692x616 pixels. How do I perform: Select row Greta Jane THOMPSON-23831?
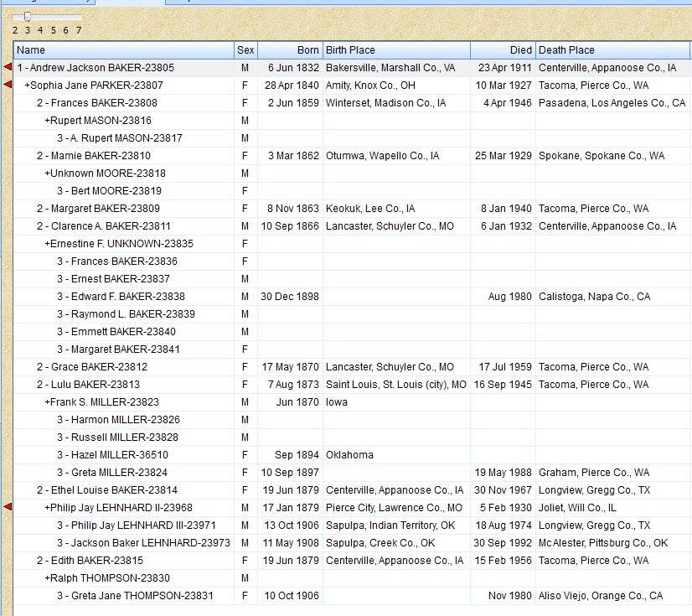click(x=352, y=596)
